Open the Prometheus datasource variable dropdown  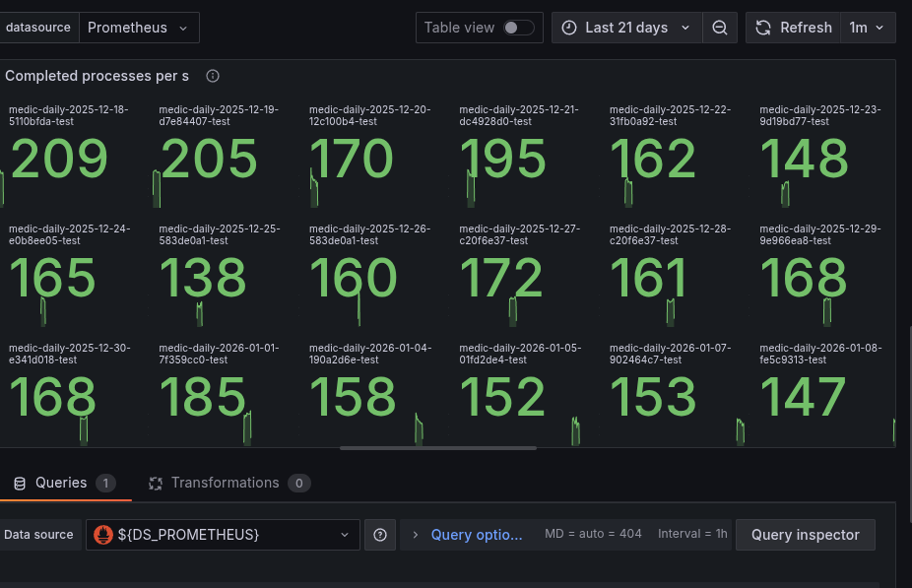[x=138, y=28]
